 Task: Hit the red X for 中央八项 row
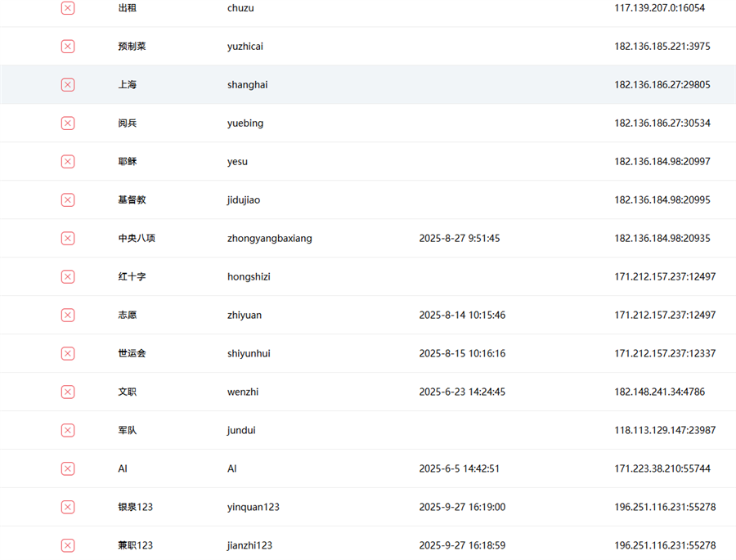[68, 239]
